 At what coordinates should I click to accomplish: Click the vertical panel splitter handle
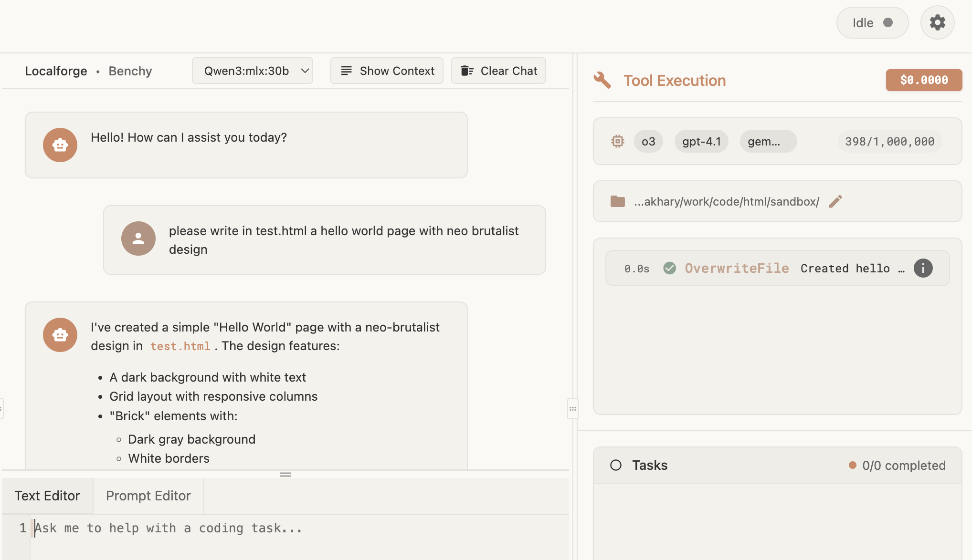[573, 409]
